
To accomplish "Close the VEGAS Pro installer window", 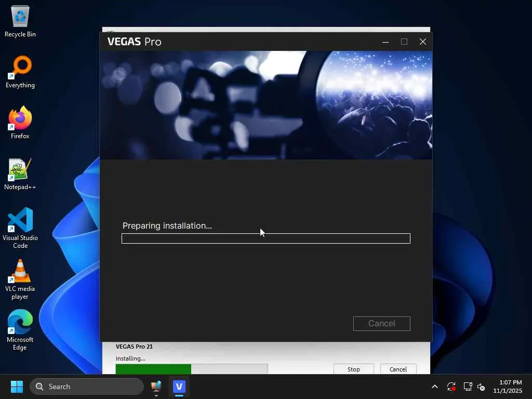I will pos(423,42).
